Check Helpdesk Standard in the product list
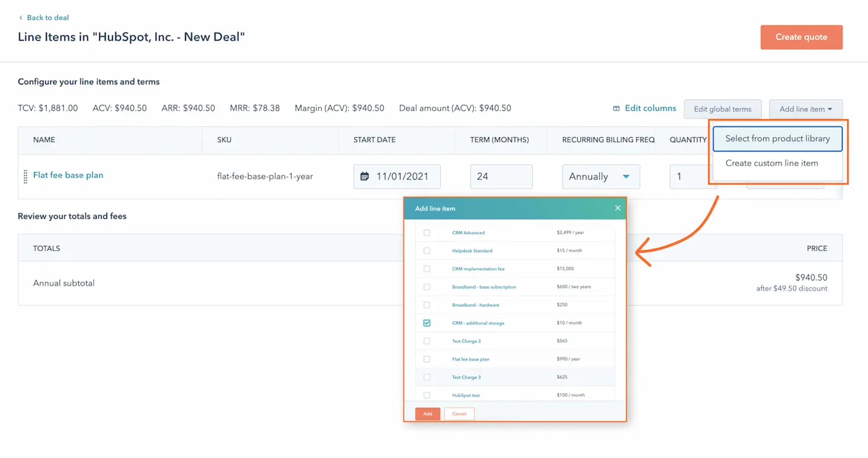 (425, 250)
